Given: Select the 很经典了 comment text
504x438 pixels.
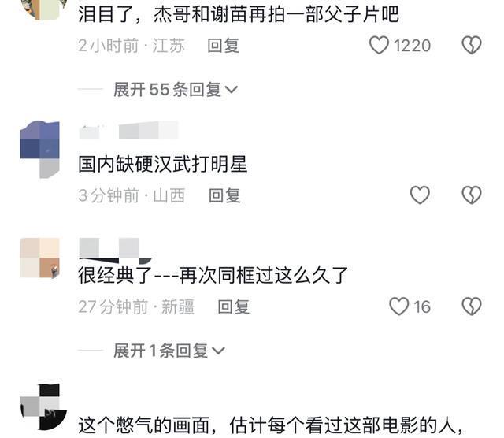Looking at the screenshot, I should point(213,276).
